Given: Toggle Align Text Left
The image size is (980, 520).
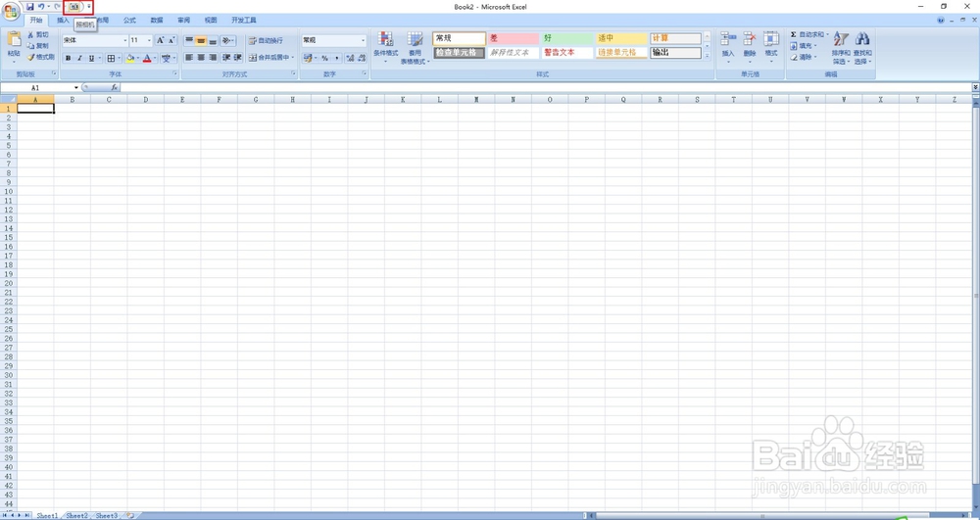Looking at the screenshot, I should (189, 58).
